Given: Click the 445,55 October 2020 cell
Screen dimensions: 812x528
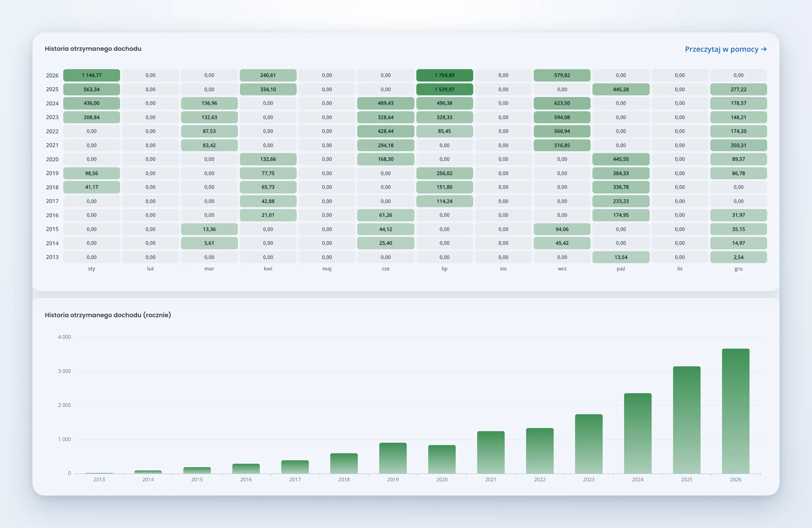Looking at the screenshot, I should point(621,159).
